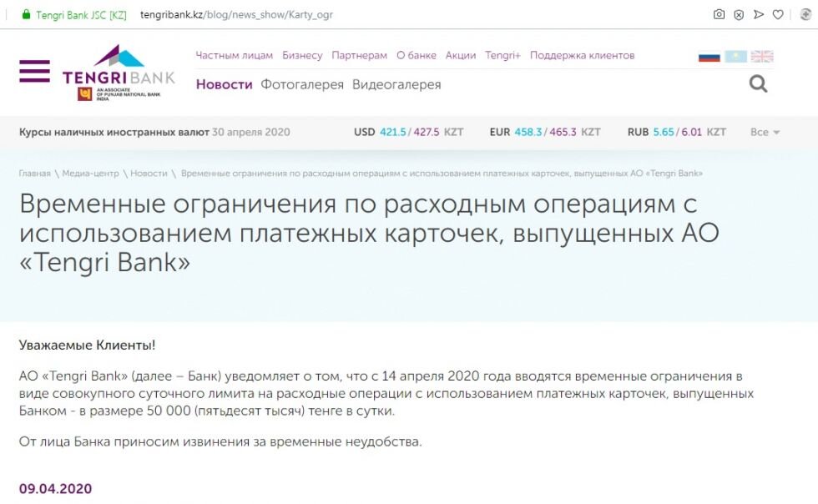
Task: Click 'Курсы наличных иностранных валют' heading
Action: pos(114,133)
